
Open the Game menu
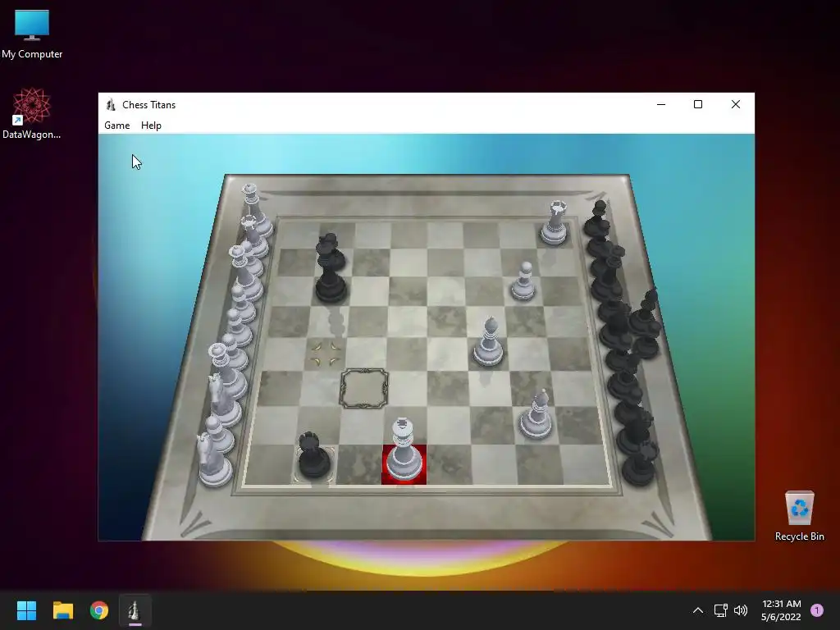click(x=116, y=126)
